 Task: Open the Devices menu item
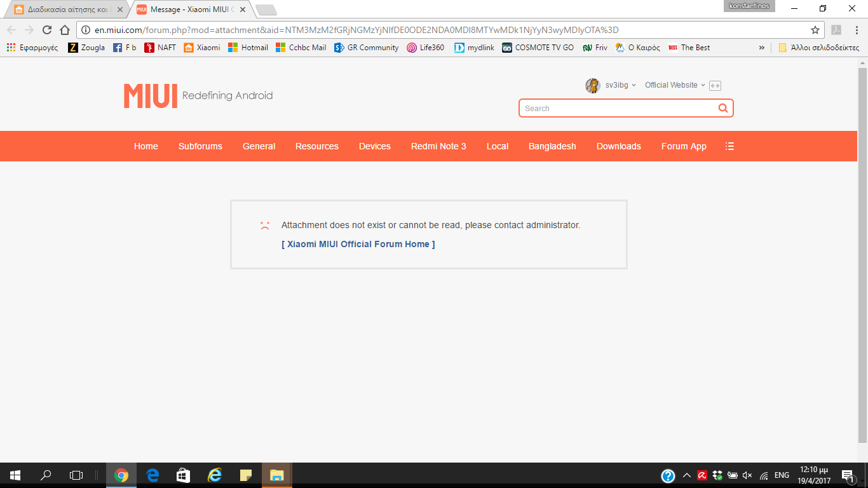[x=375, y=146]
